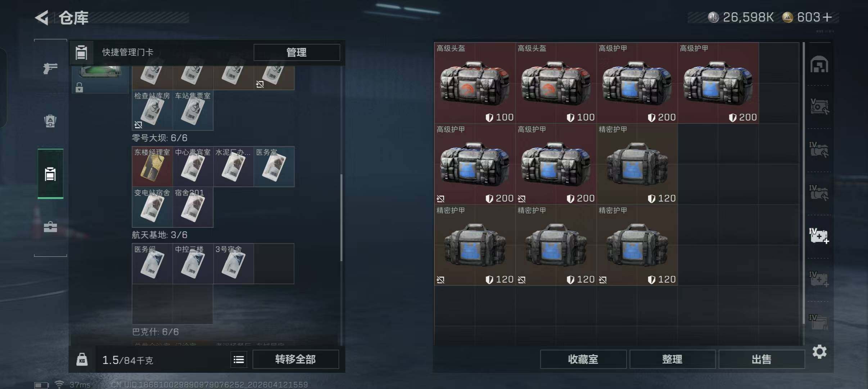Select the briefcase category in left sidebar
Screen dimensions: 868x389
50,227
